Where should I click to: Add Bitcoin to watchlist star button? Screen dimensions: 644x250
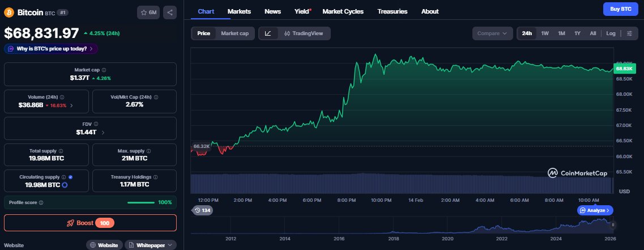tap(148, 12)
